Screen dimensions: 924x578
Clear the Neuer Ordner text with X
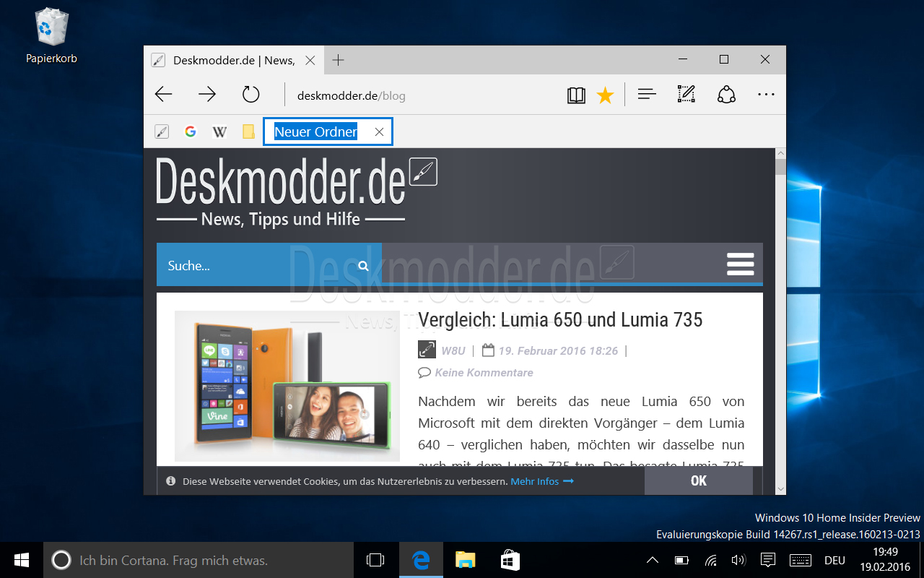coord(379,132)
